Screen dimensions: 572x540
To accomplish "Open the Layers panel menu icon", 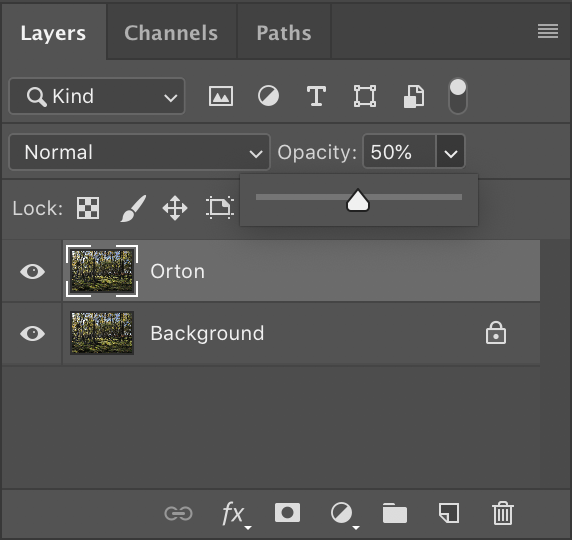I will [548, 31].
